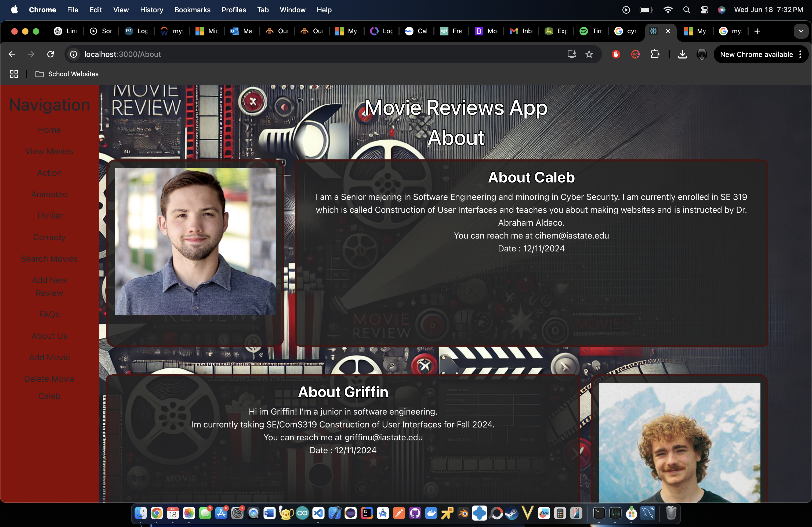
Task: Click the site information icon in address bar
Action: (73, 54)
